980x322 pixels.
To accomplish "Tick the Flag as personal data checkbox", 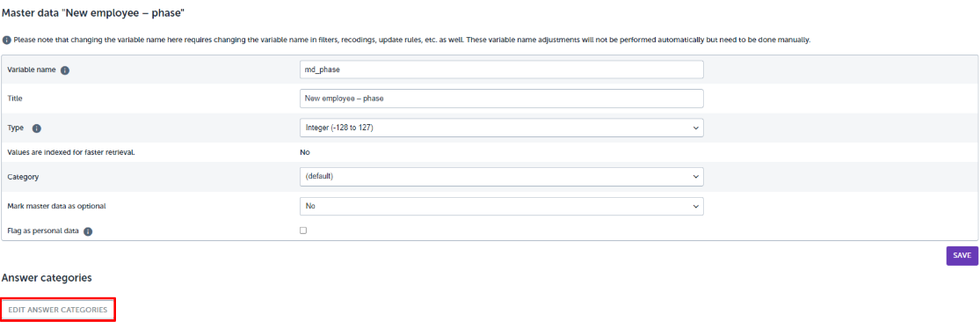I will click(303, 231).
